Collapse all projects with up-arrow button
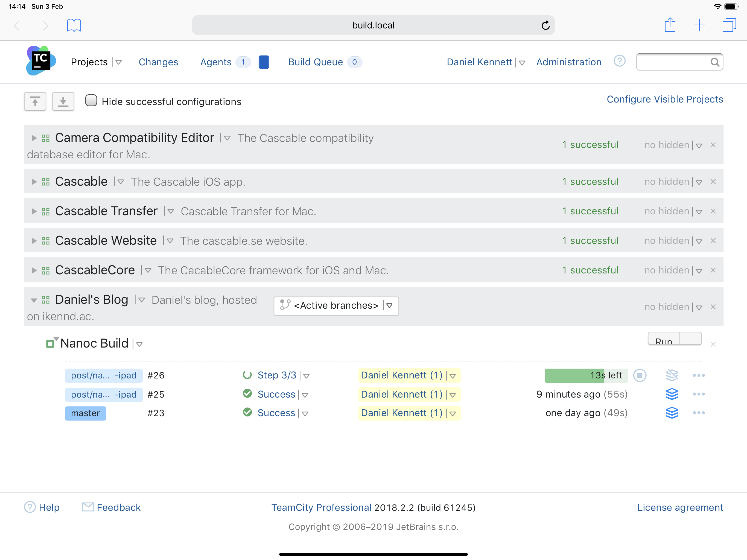 [35, 101]
